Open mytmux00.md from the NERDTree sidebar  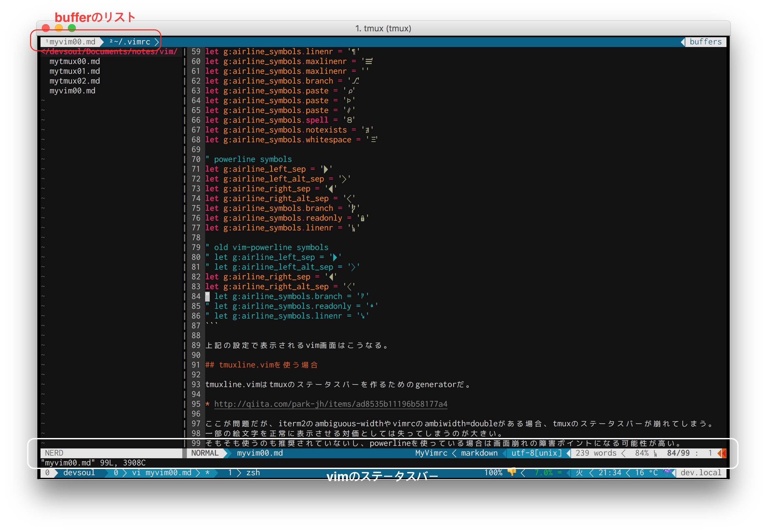click(x=74, y=61)
